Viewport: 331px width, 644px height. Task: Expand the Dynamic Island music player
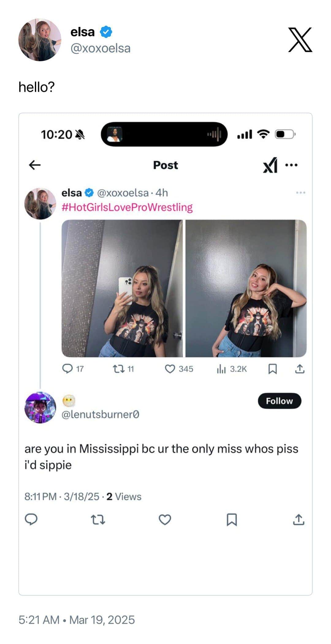[164, 135]
